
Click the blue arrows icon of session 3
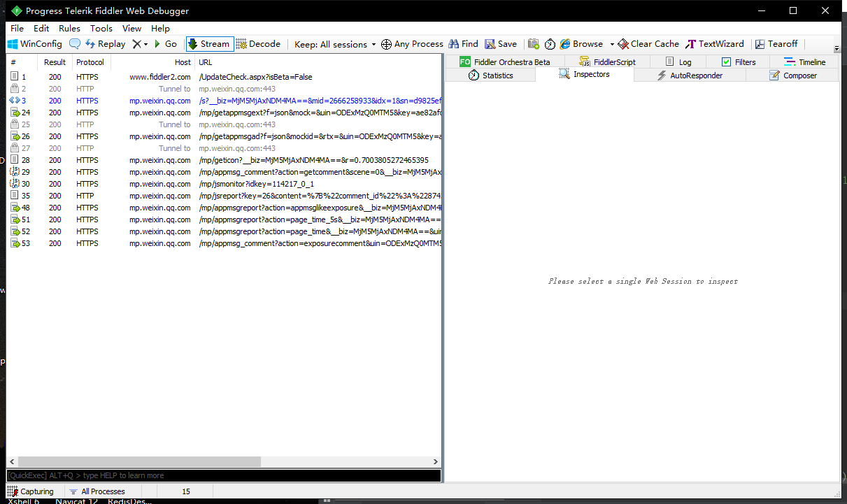click(x=14, y=101)
